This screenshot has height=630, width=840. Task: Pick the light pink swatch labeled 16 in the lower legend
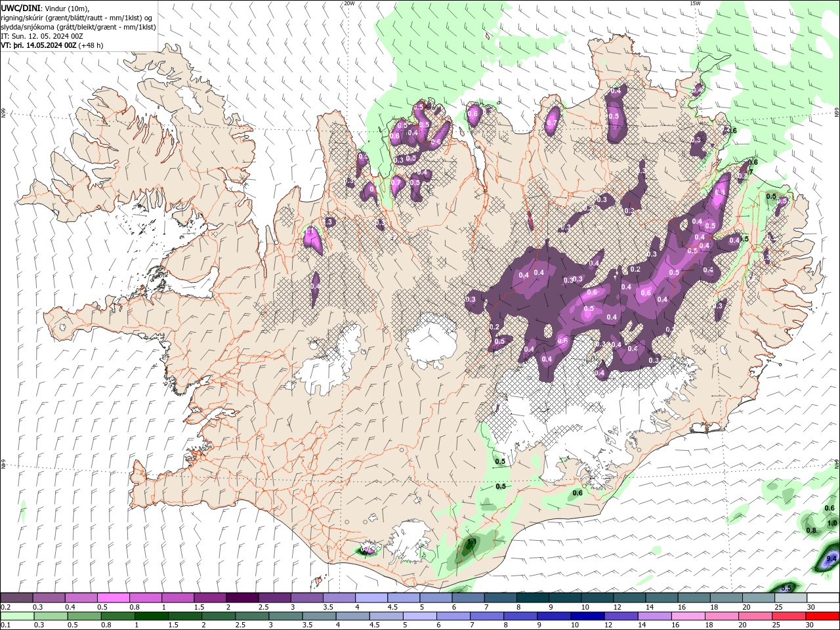coord(688,616)
